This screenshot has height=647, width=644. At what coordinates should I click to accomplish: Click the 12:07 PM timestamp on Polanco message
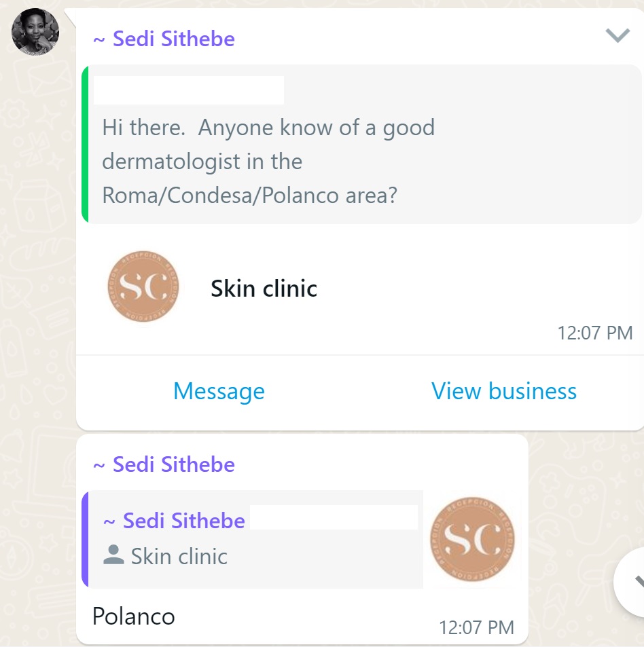(x=476, y=627)
